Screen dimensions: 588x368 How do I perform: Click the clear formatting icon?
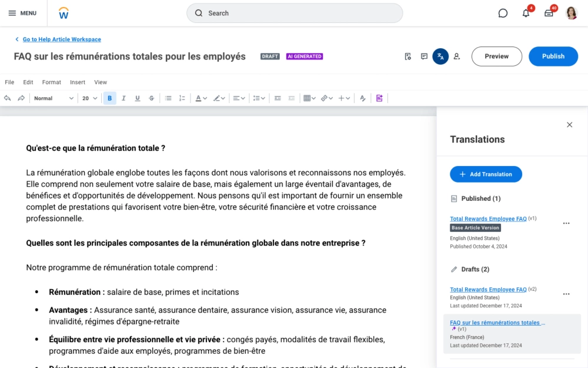tap(363, 98)
